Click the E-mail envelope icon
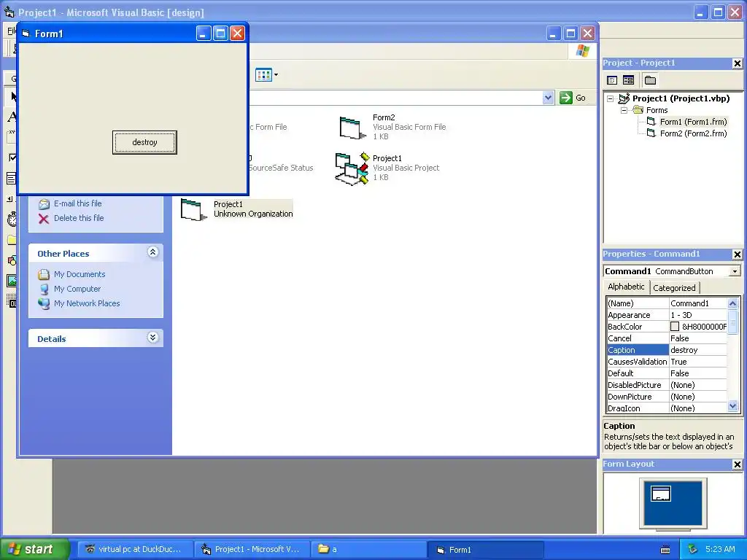747x560 pixels. coord(44,204)
